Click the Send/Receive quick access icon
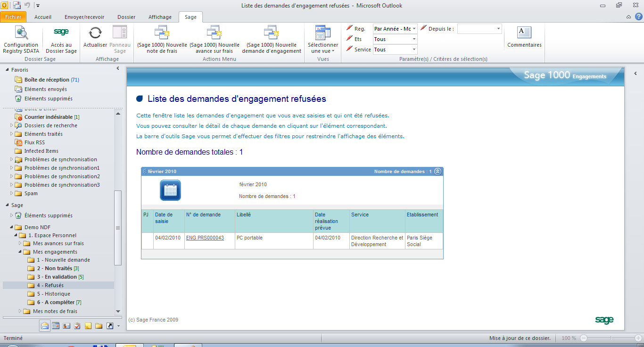This screenshot has width=644, height=347. pyautogui.click(x=17, y=5)
